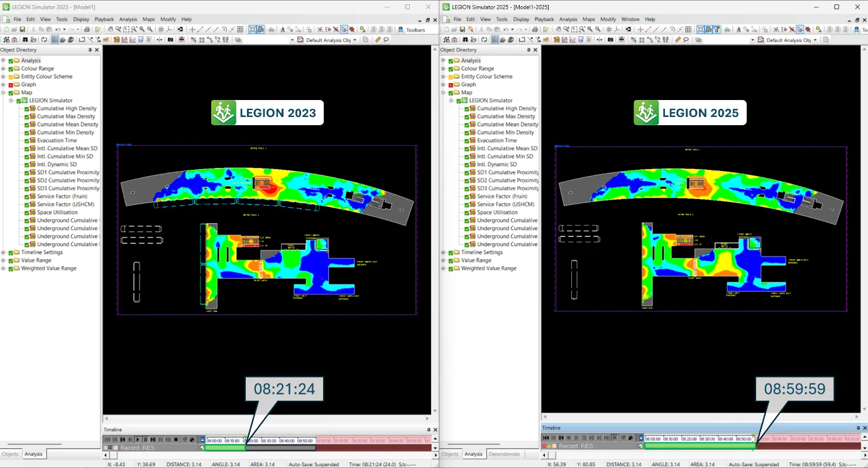Viewport: 868px width, 468px height.
Task: Toggle Space Utilisation checkbox in LEGION 2025 tree
Action: [467, 213]
